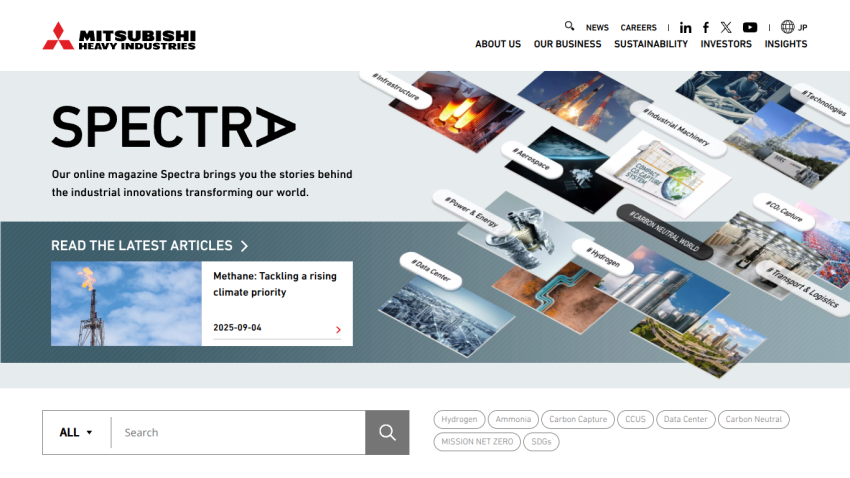850x478 pixels.
Task: Open the SUSTAINABILITY menu
Action: tap(651, 44)
